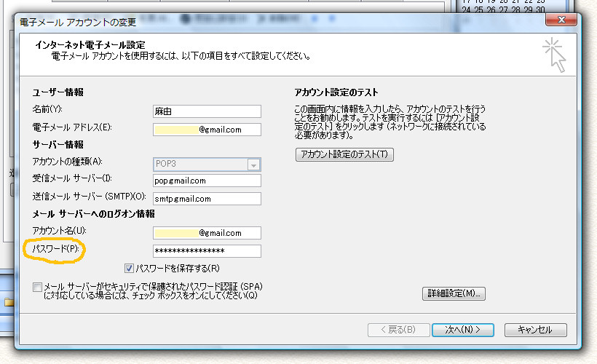Click the 次へ(N) next button

(x=463, y=330)
